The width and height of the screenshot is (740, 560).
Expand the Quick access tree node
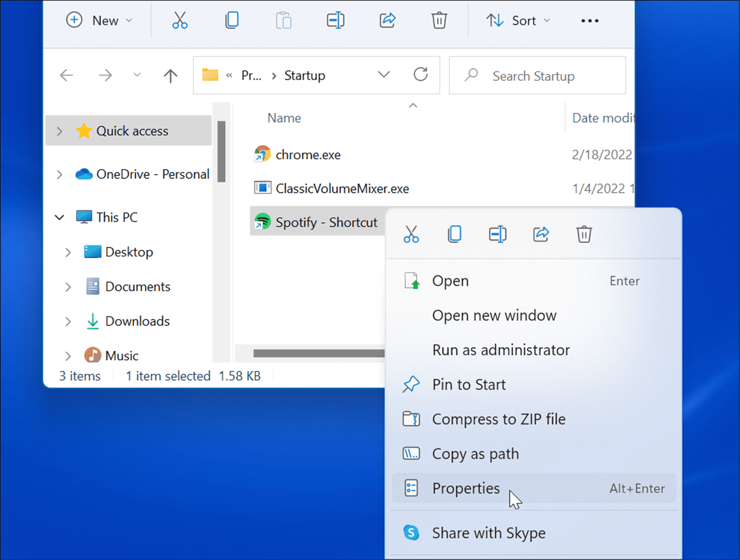60,131
